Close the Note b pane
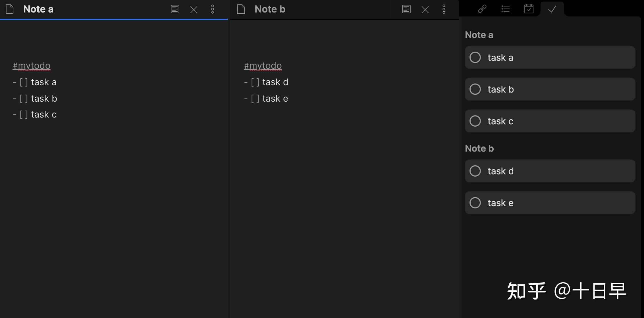 pos(425,10)
